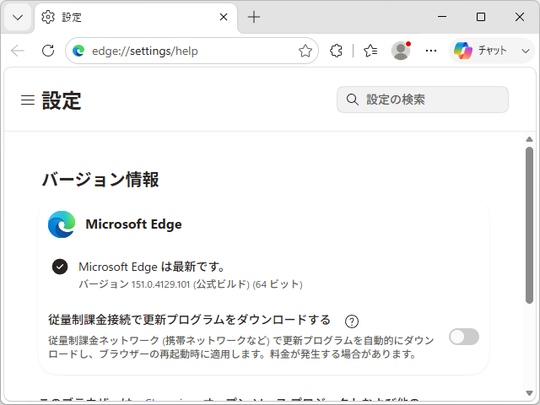This screenshot has height=405, width=540.
Task: Expand the tab search chevron at top left
Action: (x=18, y=17)
